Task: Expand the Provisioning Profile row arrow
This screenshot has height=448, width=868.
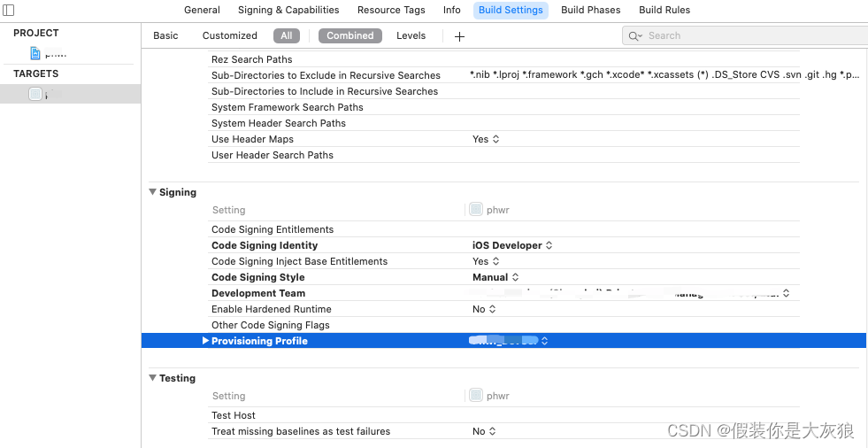Action: [205, 341]
